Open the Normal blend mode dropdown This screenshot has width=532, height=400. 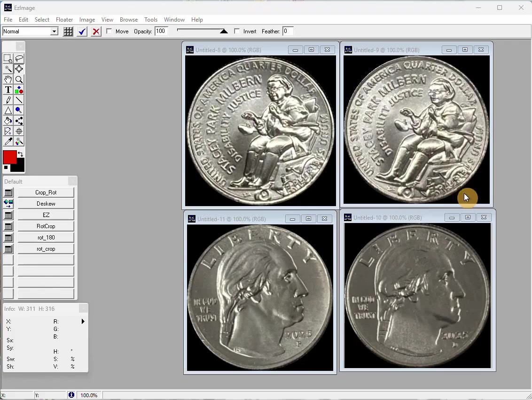click(x=54, y=31)
